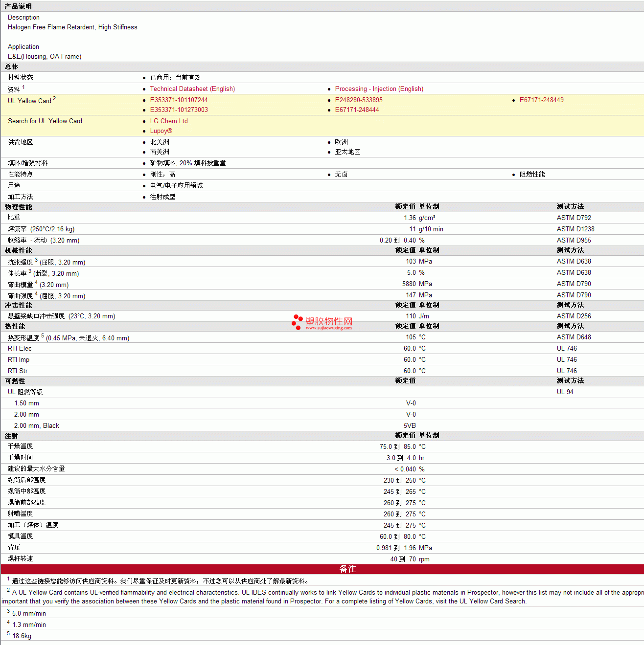Click the 北美洲 availability entry
The image size is (644, 645).
[160, 142]
